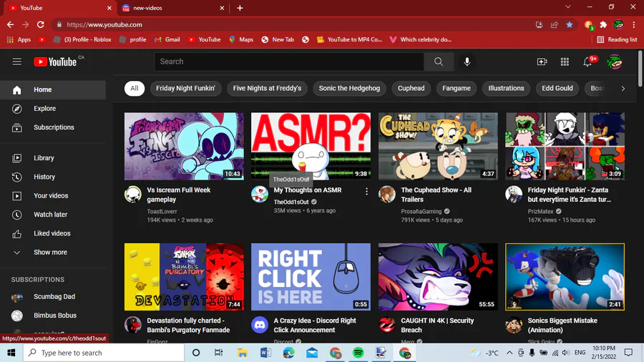Select the All filter chip

[135, 88]
